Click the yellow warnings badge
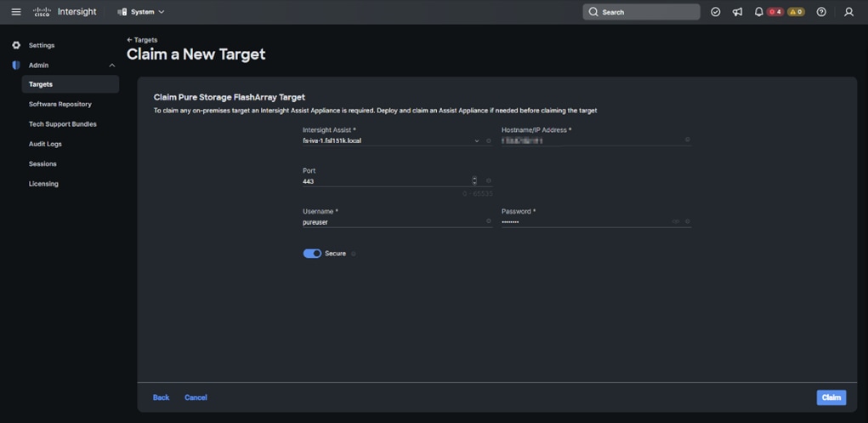Screen dimensions: 868x423 click(x=796, y=12)
